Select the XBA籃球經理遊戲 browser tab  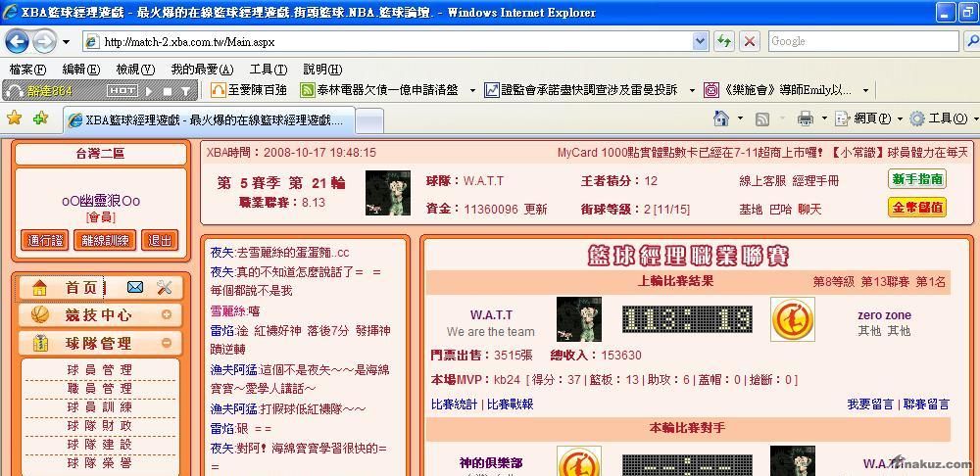click(210, 119)
